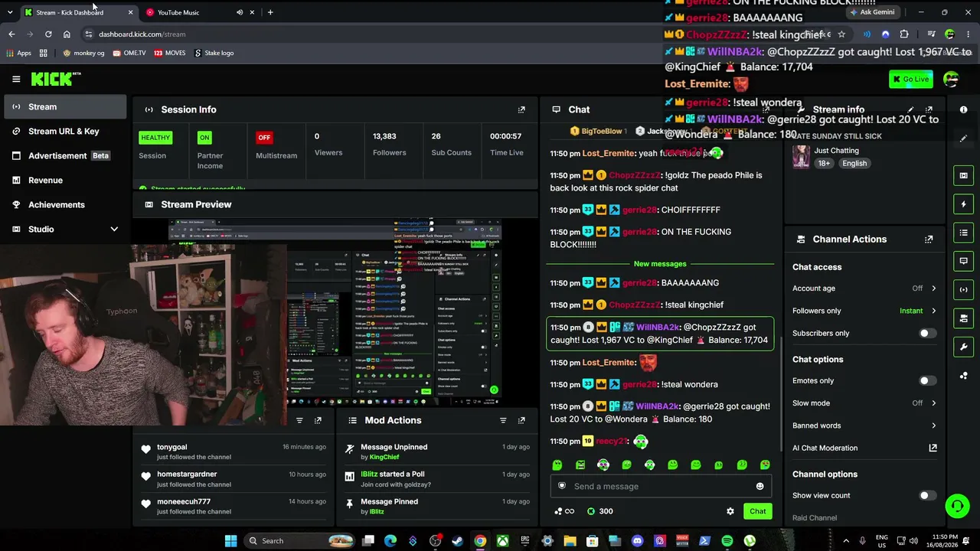The width and height of the screenshot is (980, 551).
Task: Click the Stream Preview video thumbnail
Action: pyautogui.click(x=335, y=312)
